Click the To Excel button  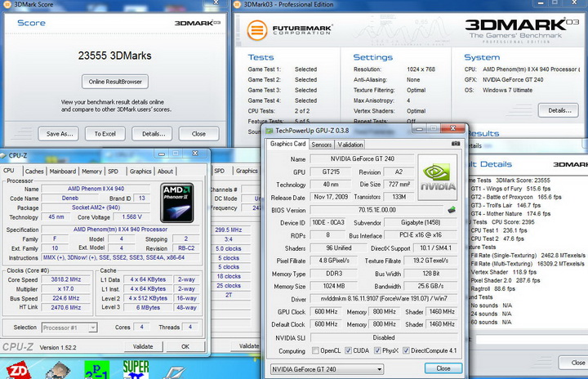pyautogui.click(x=105, y=134)
